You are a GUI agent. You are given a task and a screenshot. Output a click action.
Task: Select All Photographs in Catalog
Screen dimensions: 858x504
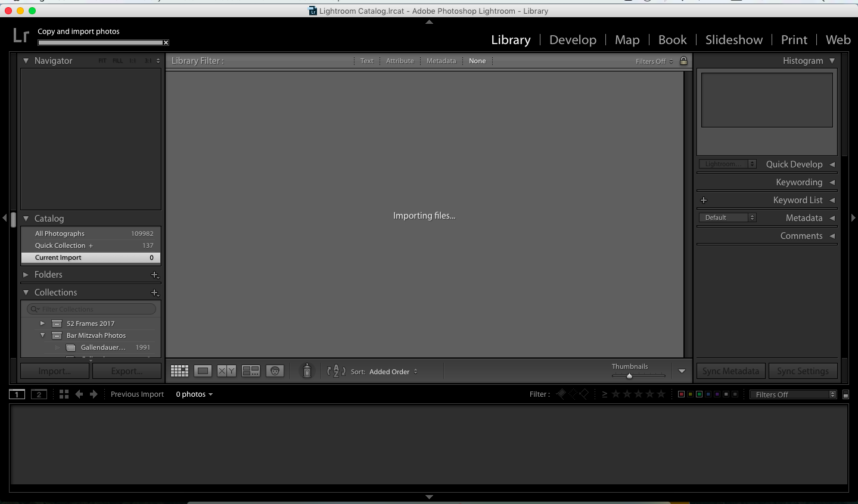(91, 234)
